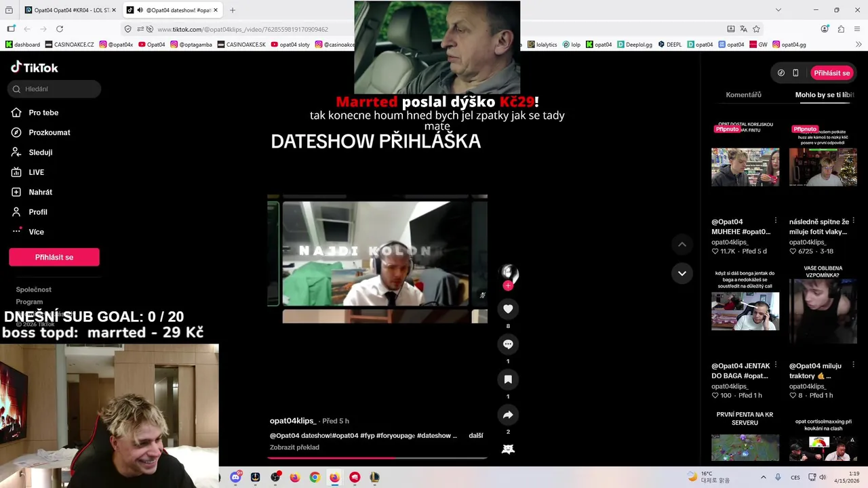868x488 pixels.
Task: Open the Pro tebe home icon
Action: (x=16, y=113)
